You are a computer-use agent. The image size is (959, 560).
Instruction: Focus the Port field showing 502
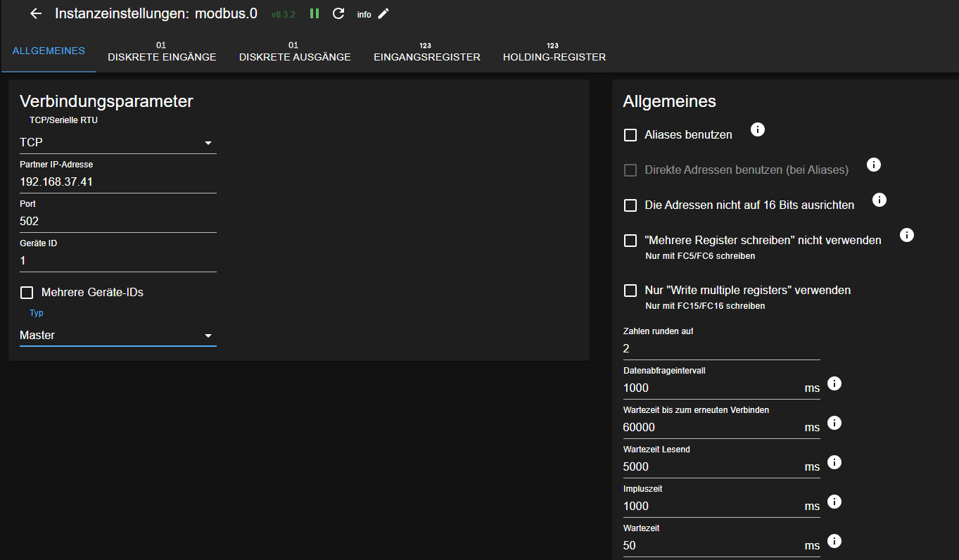tap(118, 222)
